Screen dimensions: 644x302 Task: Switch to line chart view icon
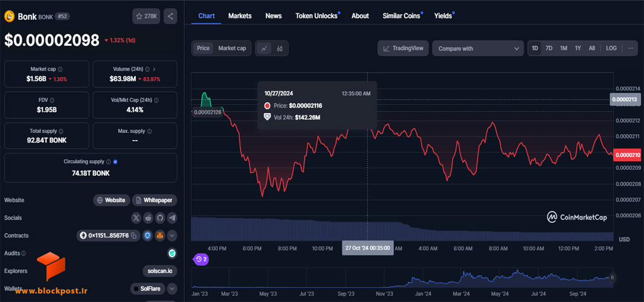point(264,48)
